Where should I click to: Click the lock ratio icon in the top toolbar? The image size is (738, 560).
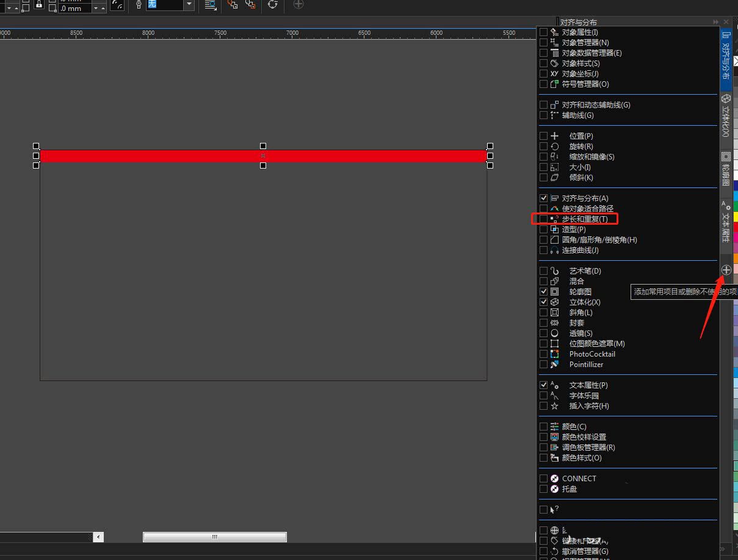tap(39, 4)
